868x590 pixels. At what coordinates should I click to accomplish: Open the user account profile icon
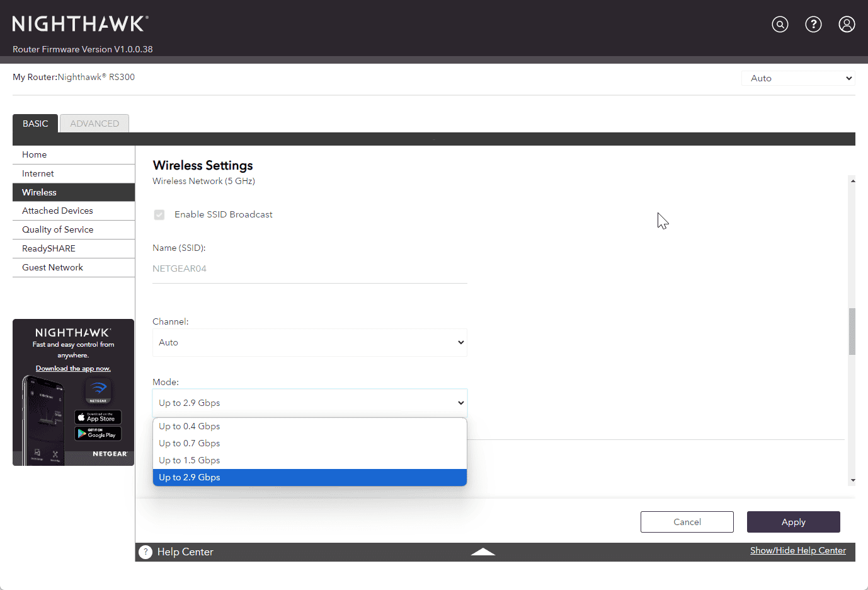point(847,25)
